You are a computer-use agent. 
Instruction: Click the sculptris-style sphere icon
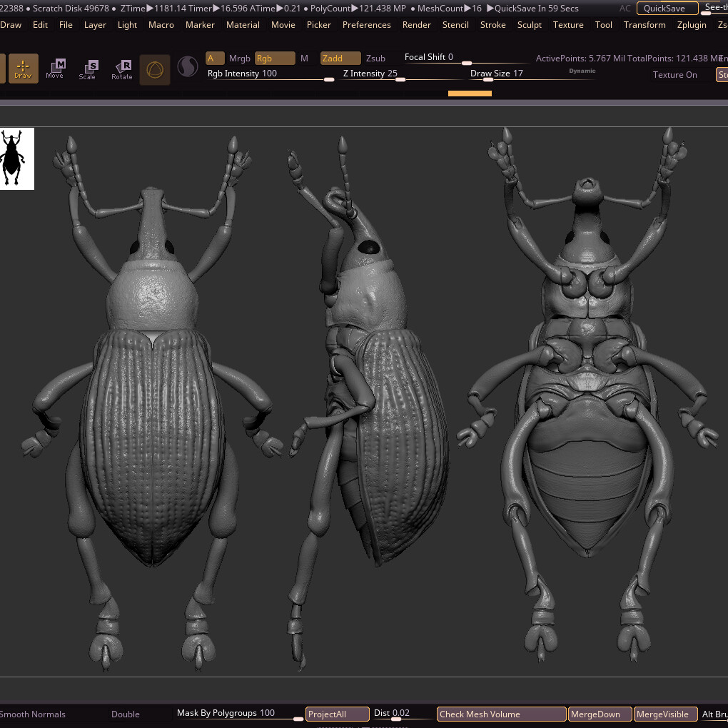click(188, 67)
